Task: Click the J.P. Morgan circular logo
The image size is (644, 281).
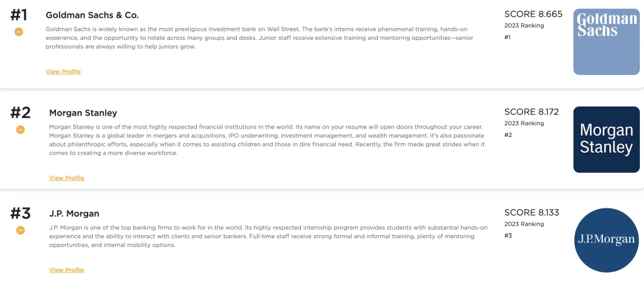Action: [x=606, y=240]
